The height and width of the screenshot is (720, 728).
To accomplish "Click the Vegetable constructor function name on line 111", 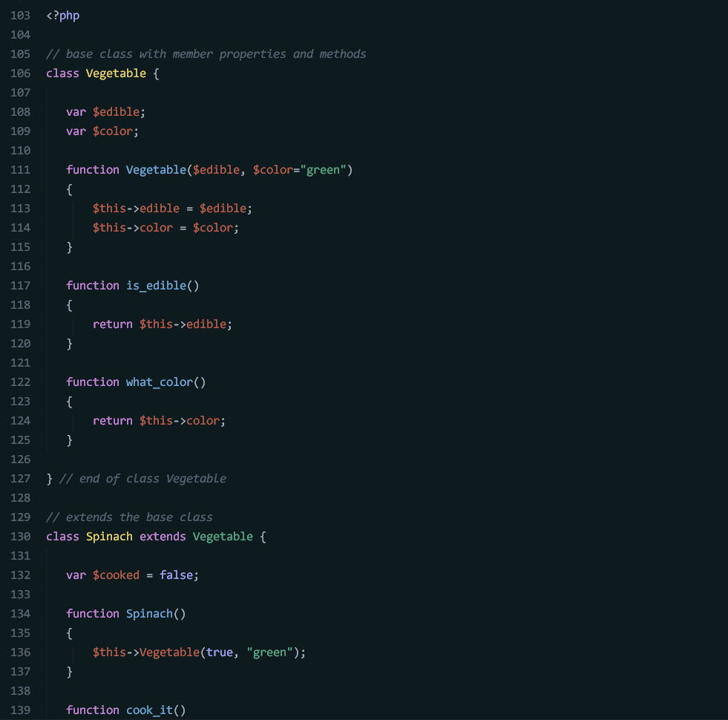I will 156,169.
